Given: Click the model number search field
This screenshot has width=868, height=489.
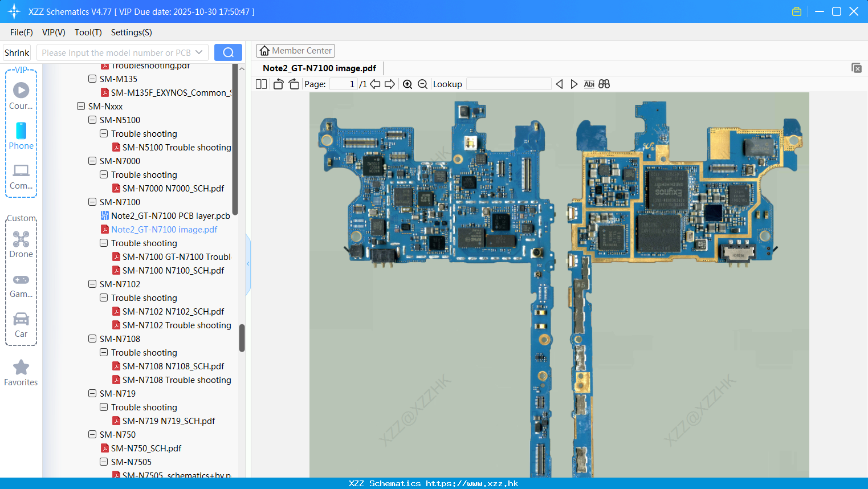Looking at the screenshot, I should click(116, 52).
